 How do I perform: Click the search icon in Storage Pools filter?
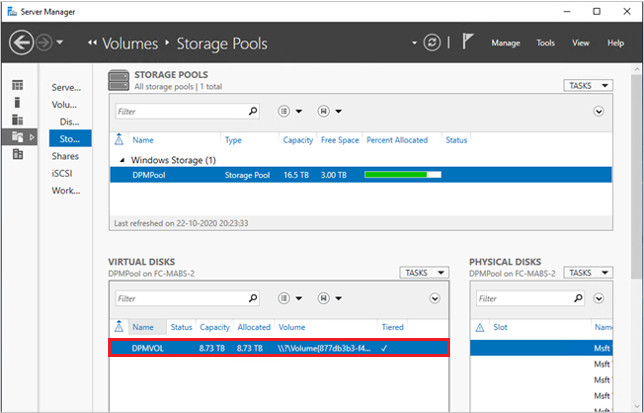(253, 112)
